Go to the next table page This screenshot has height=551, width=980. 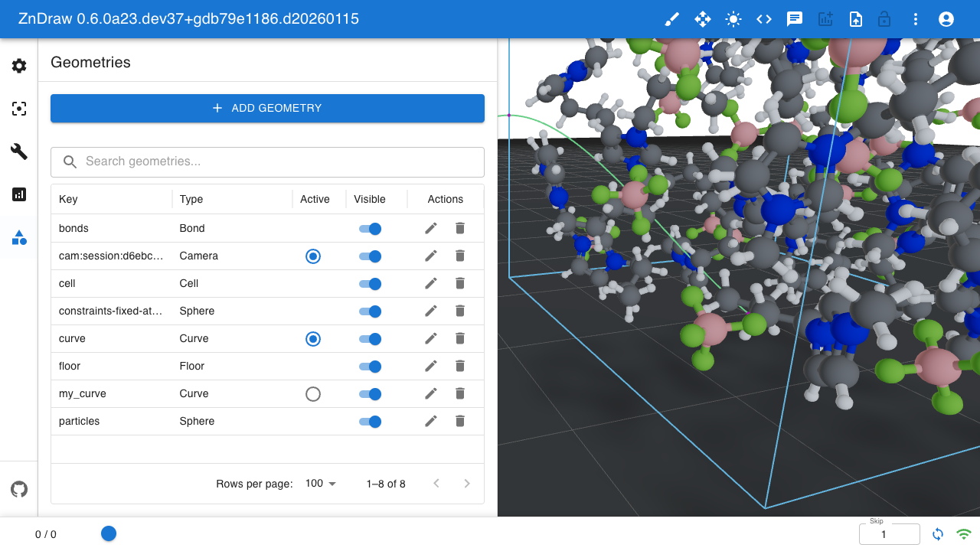coord(467,484)
